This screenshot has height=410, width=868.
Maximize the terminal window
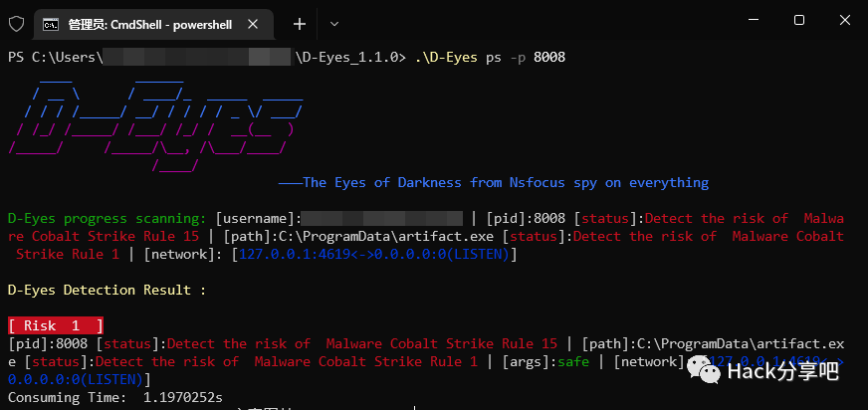pyautogui.click(x=798, y=21)
